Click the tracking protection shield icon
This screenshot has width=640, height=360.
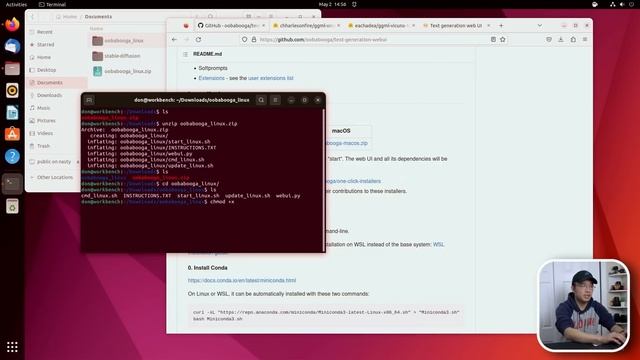[x=244, y=40]
